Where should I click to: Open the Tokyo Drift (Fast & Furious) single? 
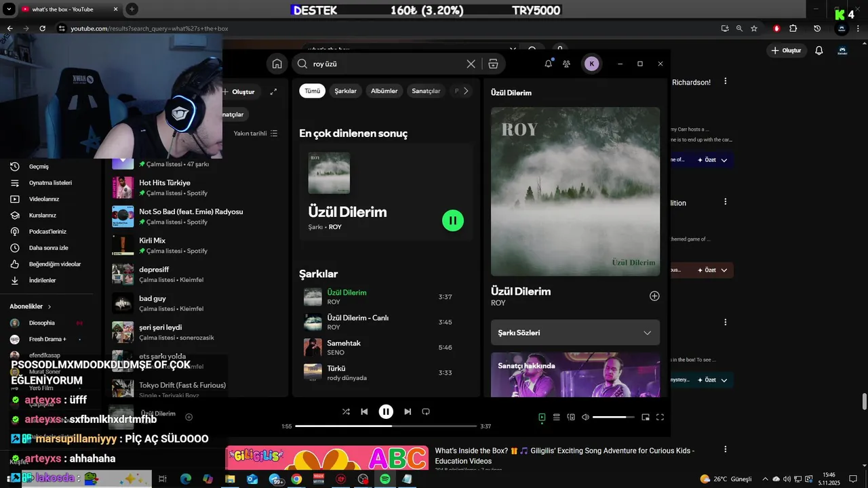tap(197, 390)
